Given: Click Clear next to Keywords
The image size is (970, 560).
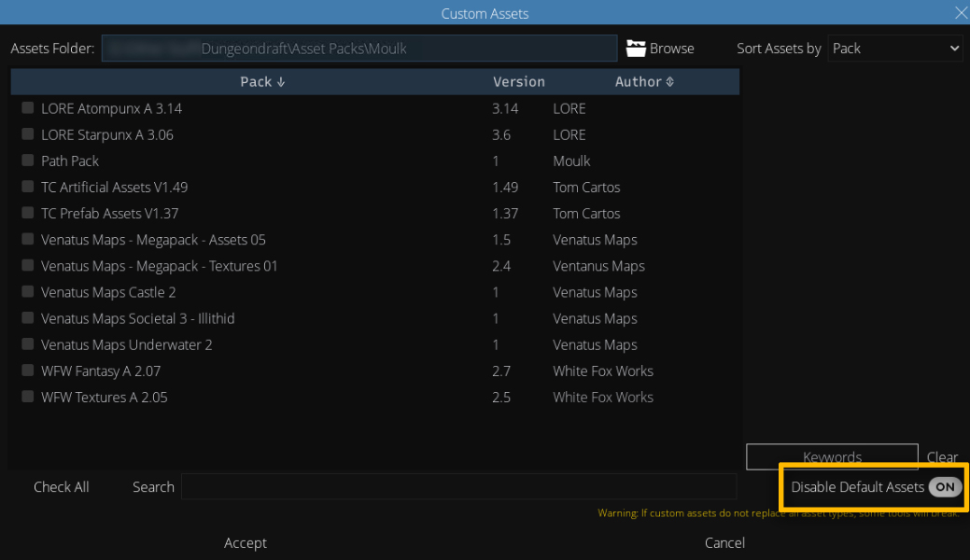Looking at the screenshot, I should click(x=942, y=457).
